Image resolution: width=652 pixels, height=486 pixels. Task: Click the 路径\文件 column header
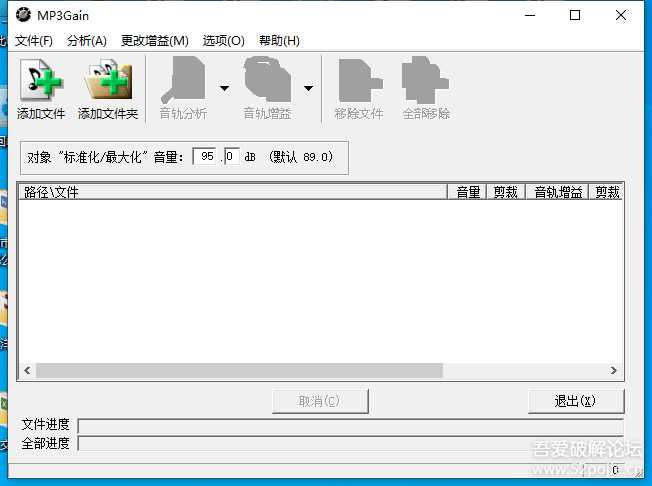(x=232, y=192)
